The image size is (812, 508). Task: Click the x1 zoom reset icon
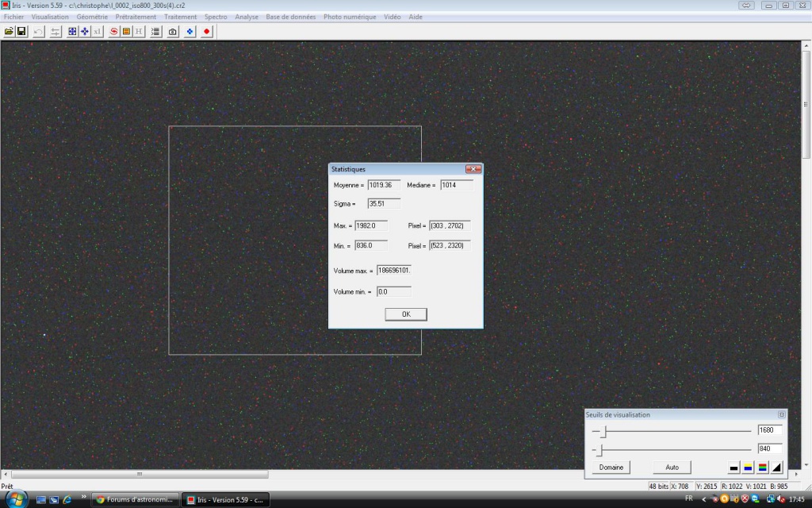click(97, 32)
